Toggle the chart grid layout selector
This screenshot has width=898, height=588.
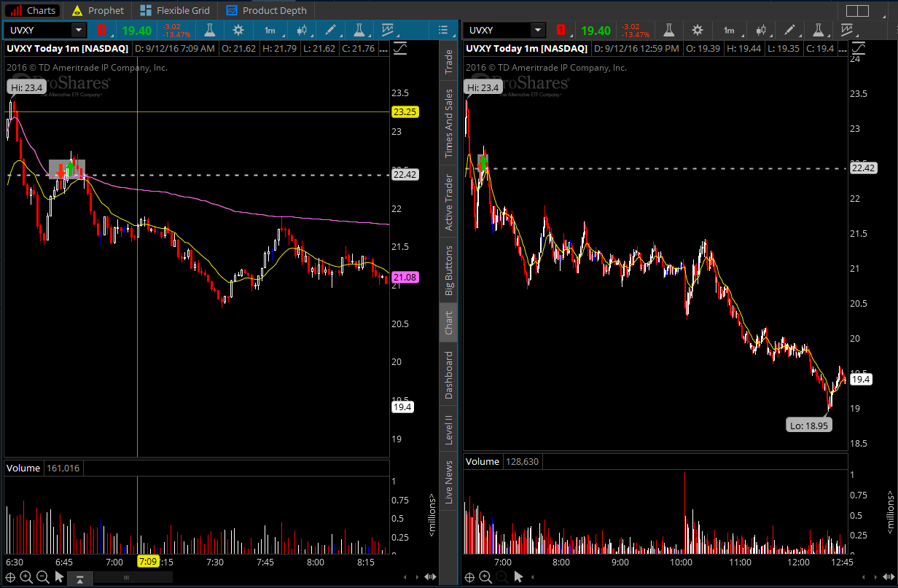click(x=857, y=10)
